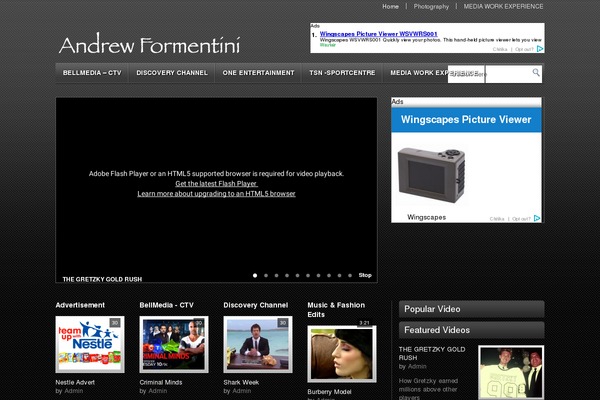This screenshot has width=600, height=400.
Task: Go to the Andrew Formentini site title
Action: coord(150,44)
